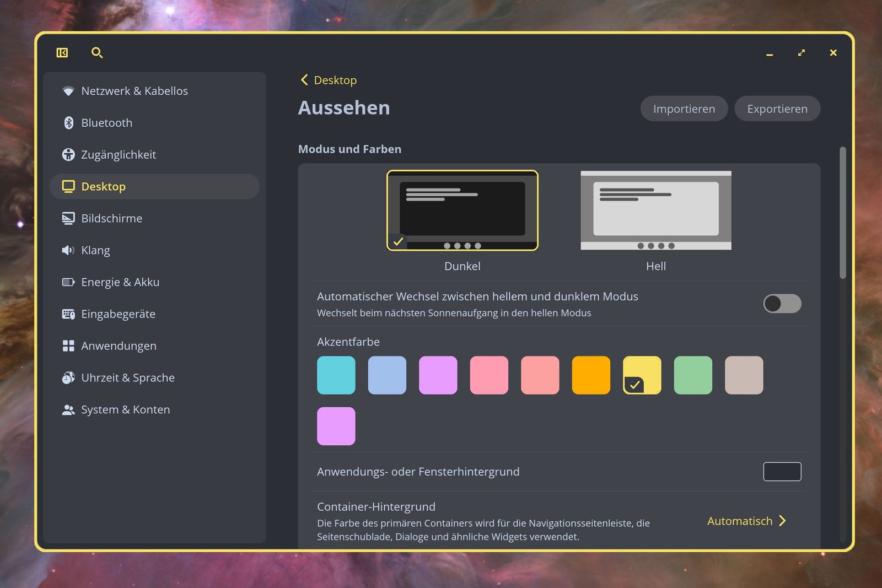Select Desktop in the sidebar

[103, 186]
